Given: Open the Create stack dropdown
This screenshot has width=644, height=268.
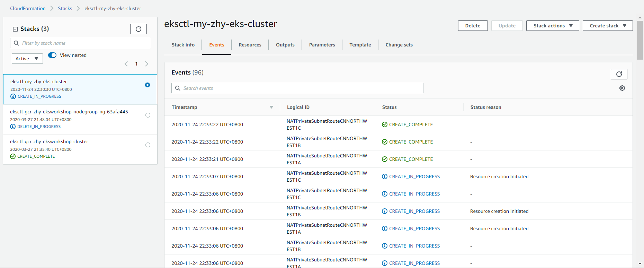Looking at the screenshot, I should [608, 26].
